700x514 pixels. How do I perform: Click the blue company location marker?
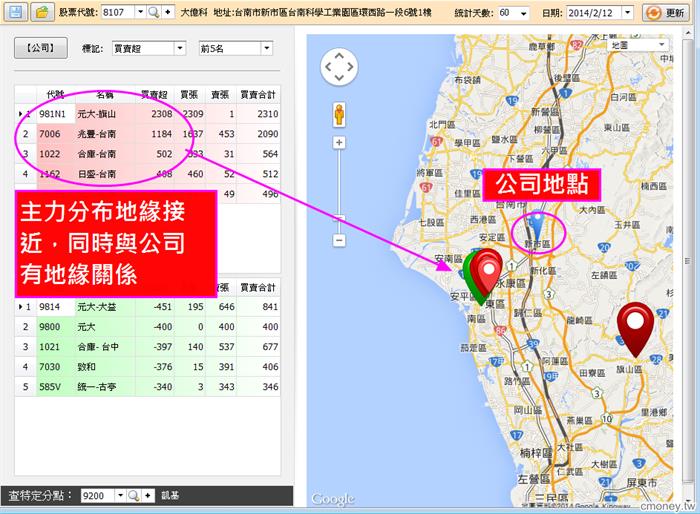point(538,229)
